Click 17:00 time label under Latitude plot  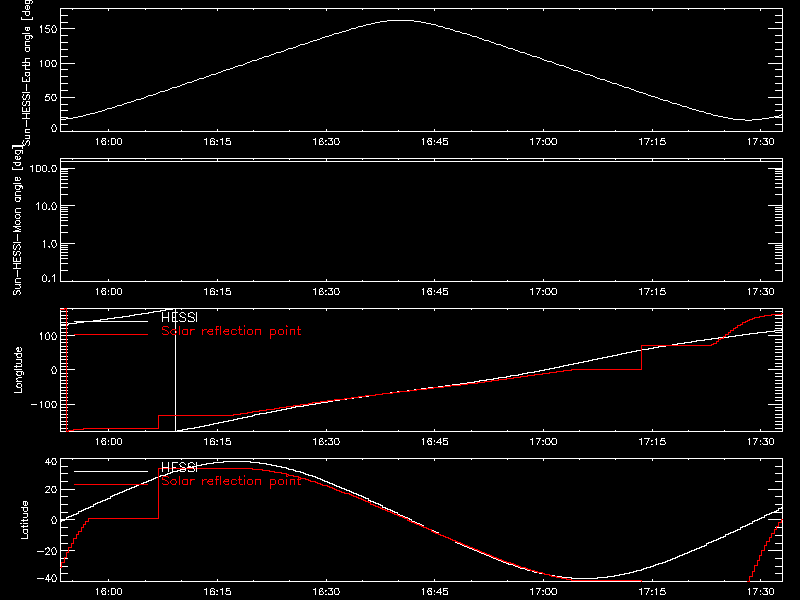pyautogui.click(x=543, y=592)
